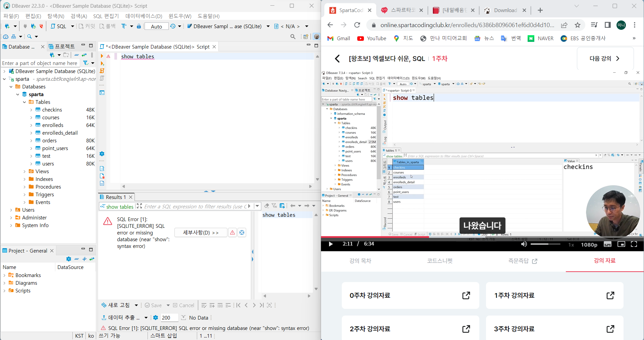644x340 pixels.
Task: Open the YouTube bookmark
Action: (x=372, y=38)
